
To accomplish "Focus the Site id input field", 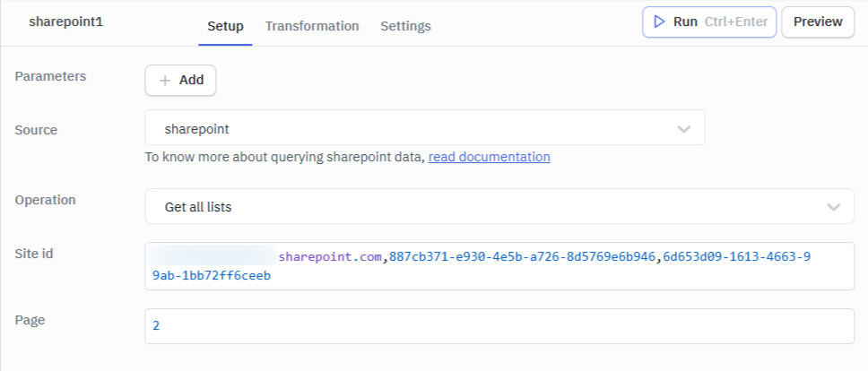I will click(499, 266).
